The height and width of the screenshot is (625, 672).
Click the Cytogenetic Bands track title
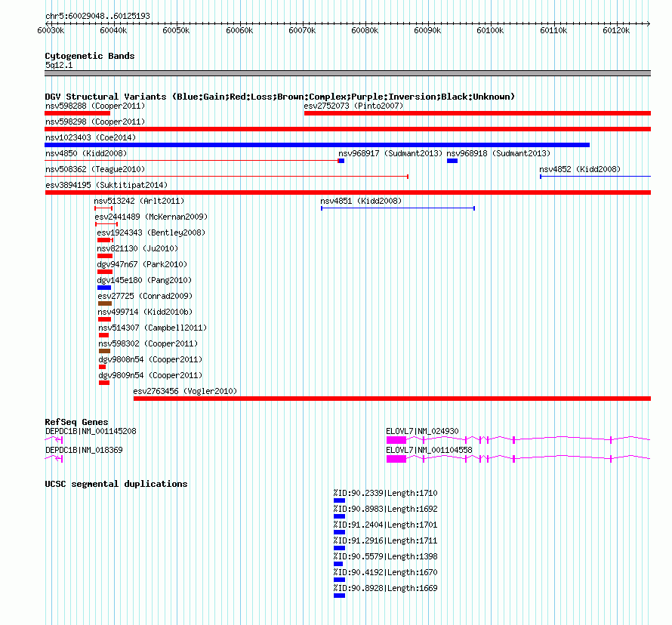90,56
